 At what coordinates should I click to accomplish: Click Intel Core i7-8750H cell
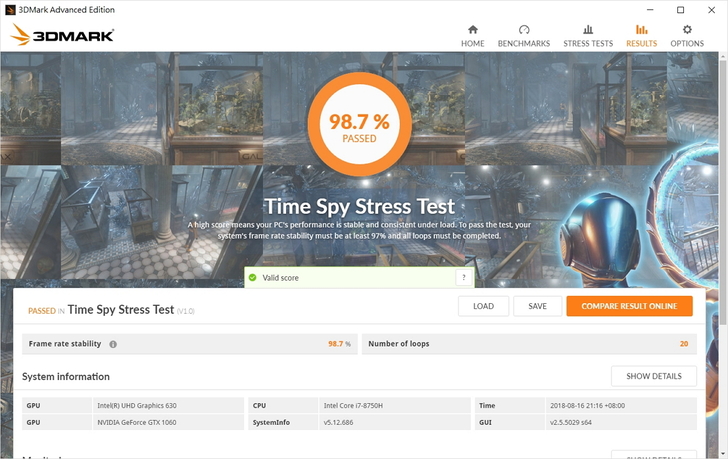(x=395, y=406)
